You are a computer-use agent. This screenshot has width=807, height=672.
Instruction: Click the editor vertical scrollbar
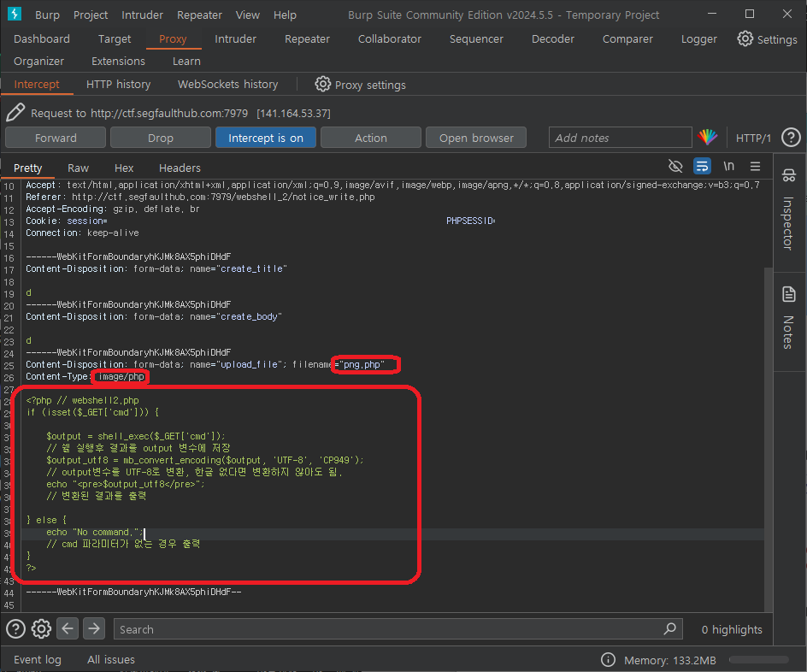coord(768,440)
